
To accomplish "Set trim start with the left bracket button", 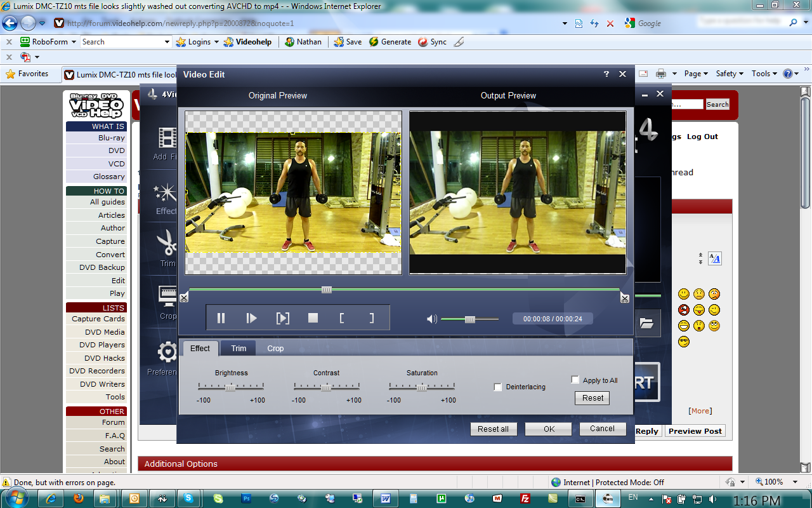I will click(342, 318).
